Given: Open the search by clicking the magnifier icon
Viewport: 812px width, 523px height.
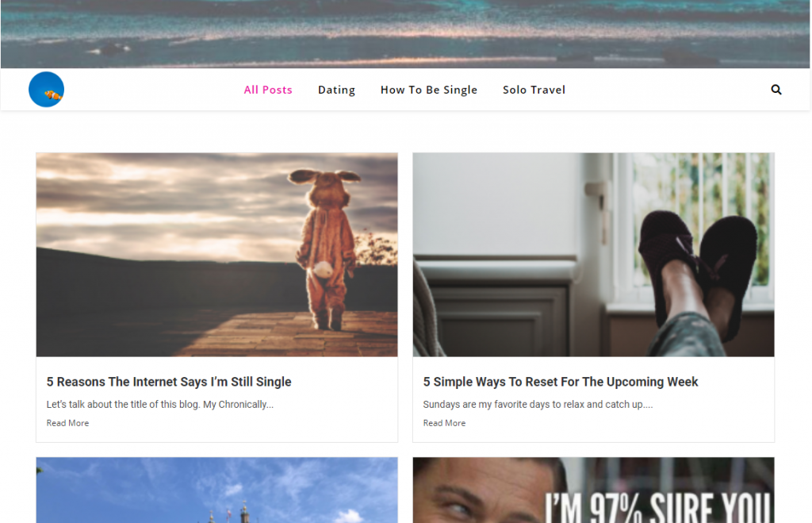Looking at the screenshot, I should [x=776, y=89].
